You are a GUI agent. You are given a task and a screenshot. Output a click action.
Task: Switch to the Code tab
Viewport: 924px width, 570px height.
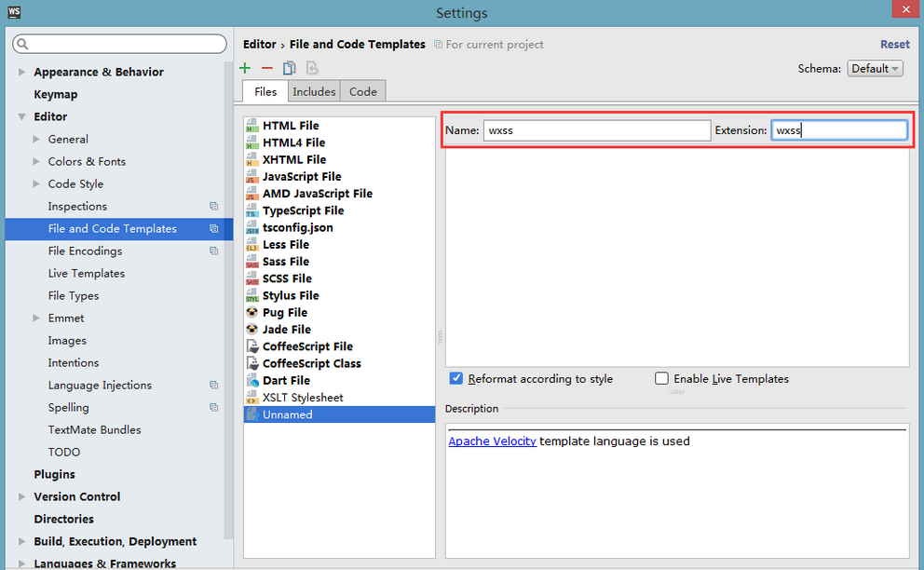(x=363, y=91)
